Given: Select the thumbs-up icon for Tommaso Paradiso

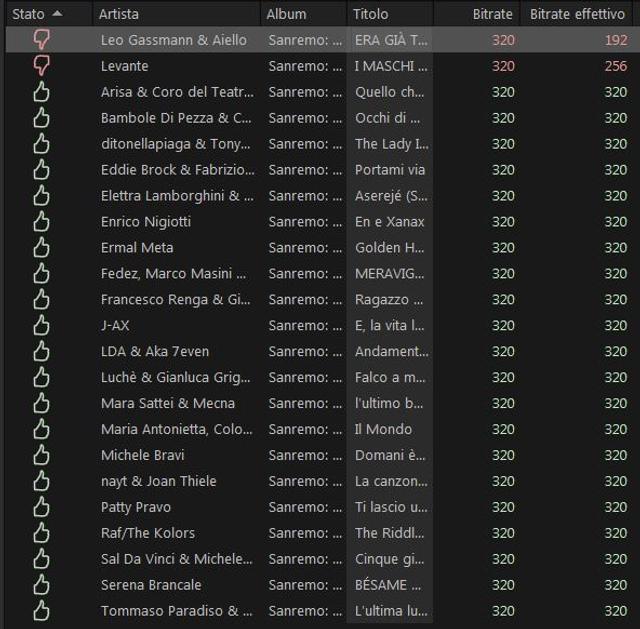Looking at the screenshot, I should pyautogui.click(x=41, y=611).
